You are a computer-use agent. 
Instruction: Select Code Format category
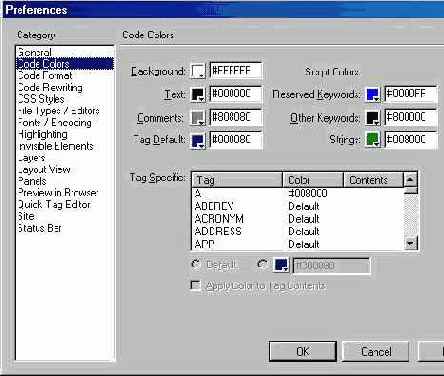click(x=45, y=76)
